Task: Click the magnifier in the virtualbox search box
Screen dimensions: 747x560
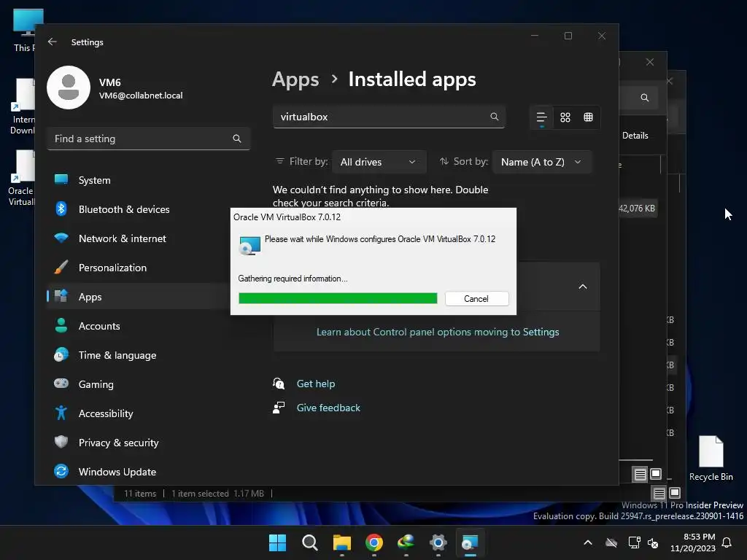Action: coord(495,117)
